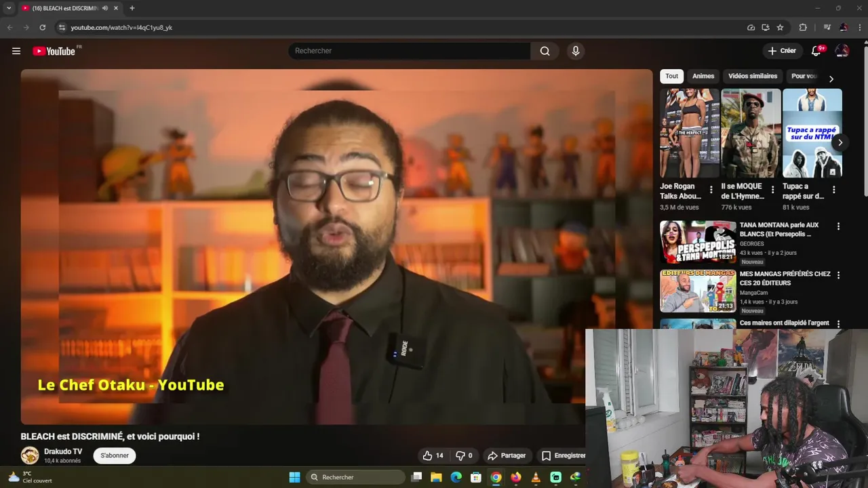
Task: Click the address bar URL
Action: click(121, 28)
